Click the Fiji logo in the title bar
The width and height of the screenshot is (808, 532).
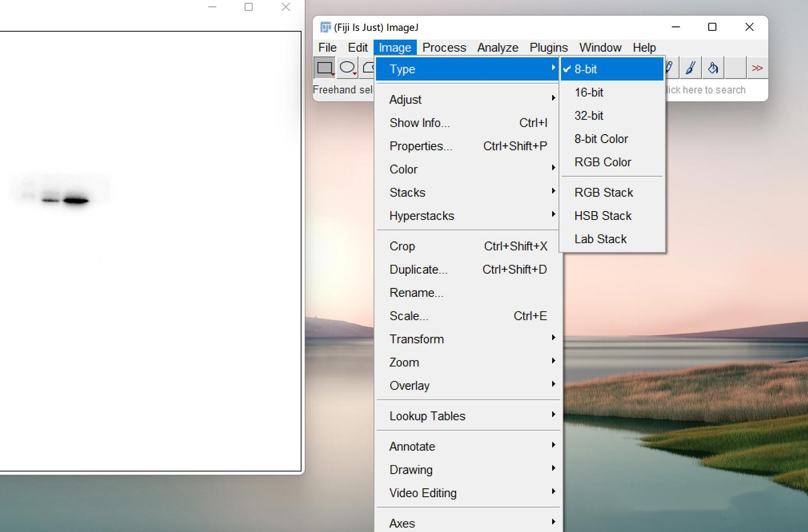point(325,27)
